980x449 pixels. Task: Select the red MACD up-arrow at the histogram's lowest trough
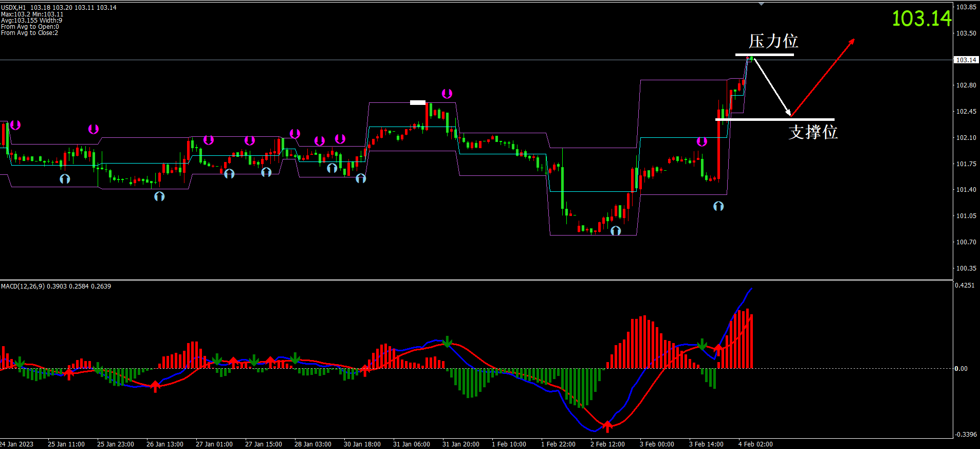tap(607, 426)
